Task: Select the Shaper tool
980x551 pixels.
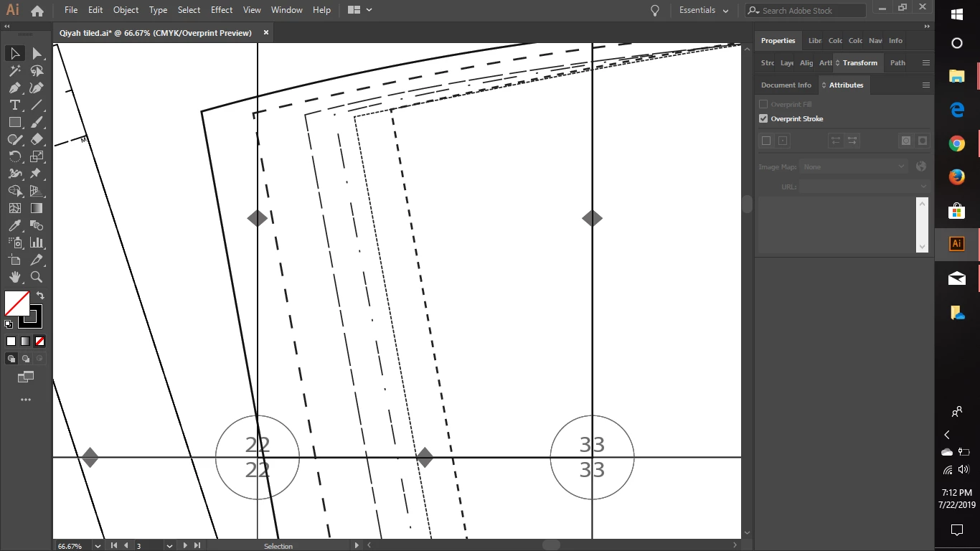Action: pyautogui.click(x=14, y=139)
